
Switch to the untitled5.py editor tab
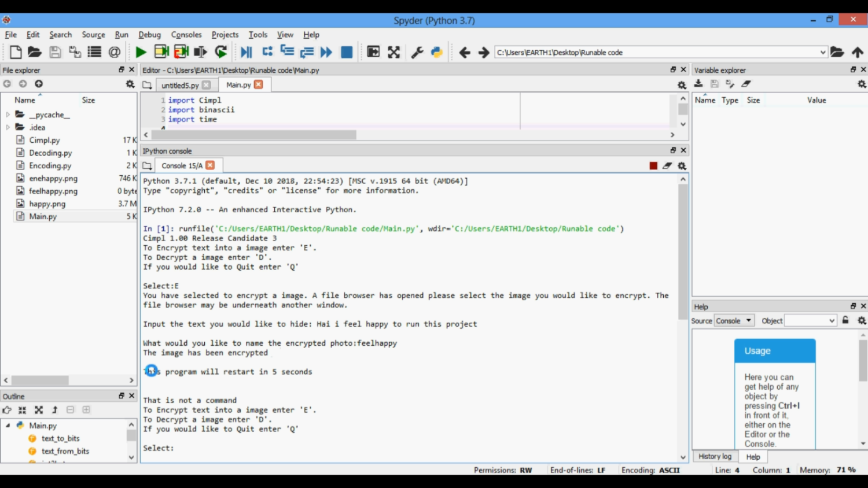tap(181, 85)
